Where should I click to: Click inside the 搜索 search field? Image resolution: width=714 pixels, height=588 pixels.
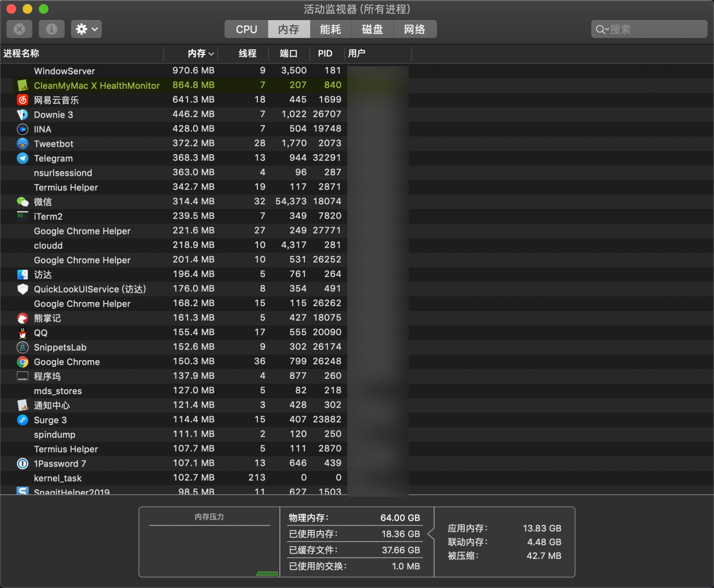[654, 30]
